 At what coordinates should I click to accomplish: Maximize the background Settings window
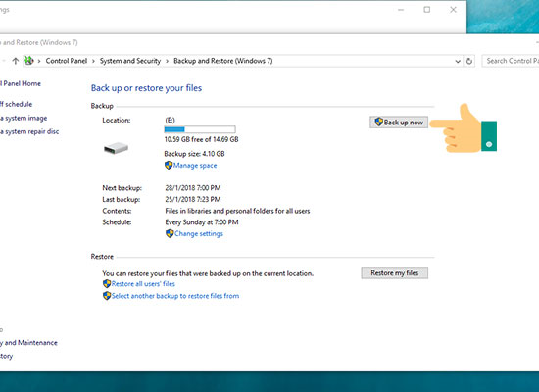pos(427,10)
